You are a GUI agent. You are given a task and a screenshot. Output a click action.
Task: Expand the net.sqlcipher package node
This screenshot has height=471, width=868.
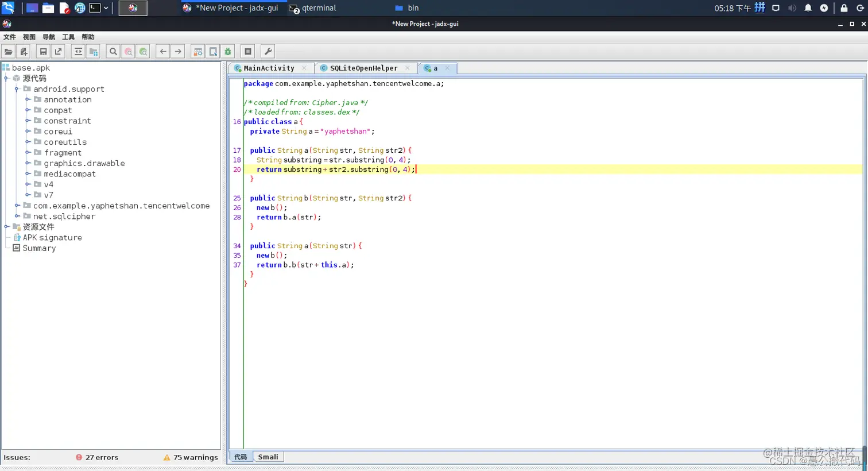click(x=17, y=217)
